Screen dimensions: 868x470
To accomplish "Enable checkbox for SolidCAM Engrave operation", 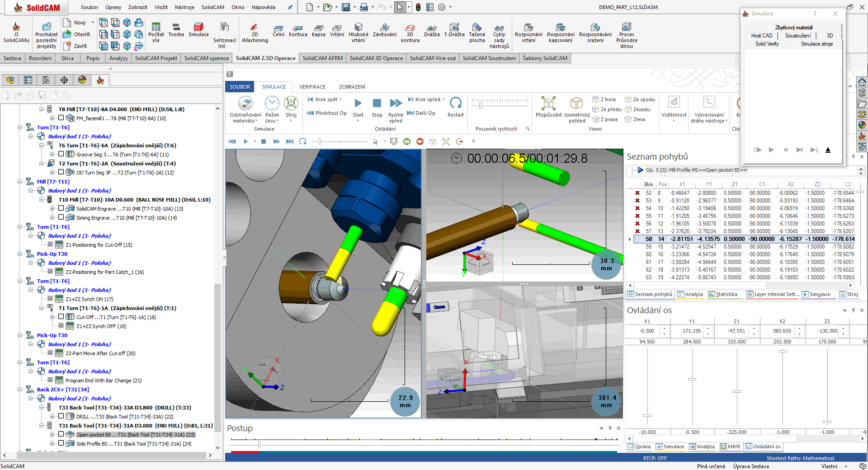I will [61, 208].
